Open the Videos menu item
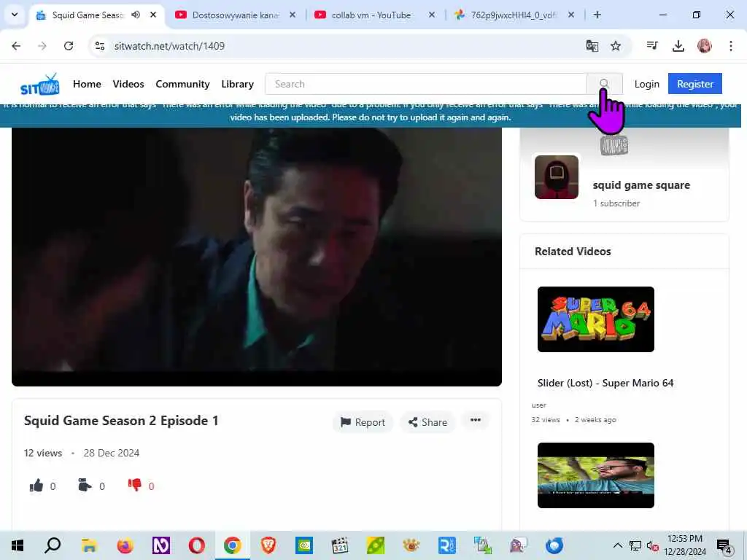 pos(128,84)
